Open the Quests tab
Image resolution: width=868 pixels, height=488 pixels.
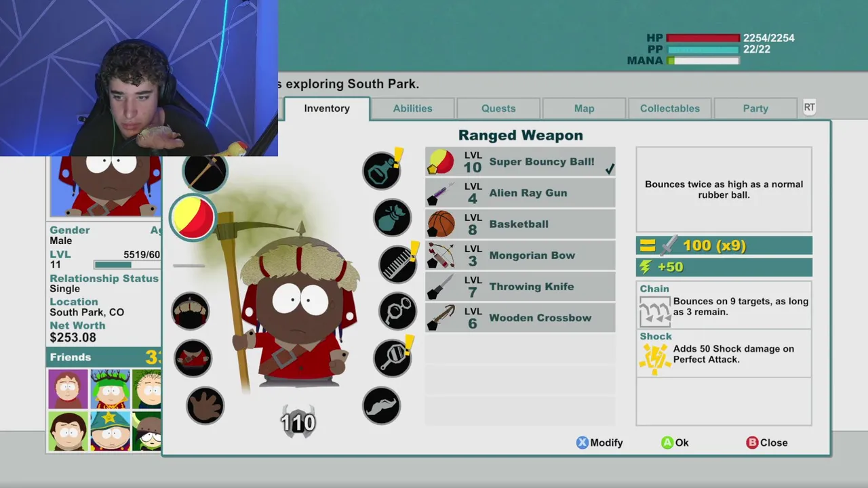498,108
